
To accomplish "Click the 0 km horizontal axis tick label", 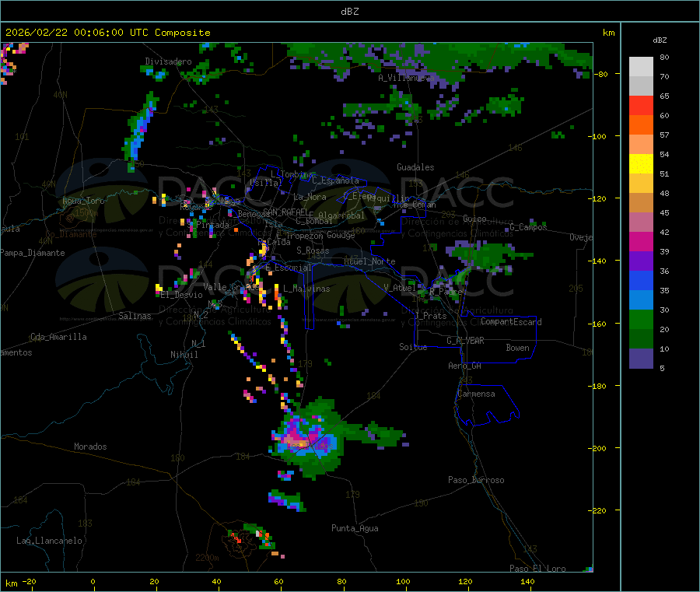I will pyautogui.click(x=93, y=581).
